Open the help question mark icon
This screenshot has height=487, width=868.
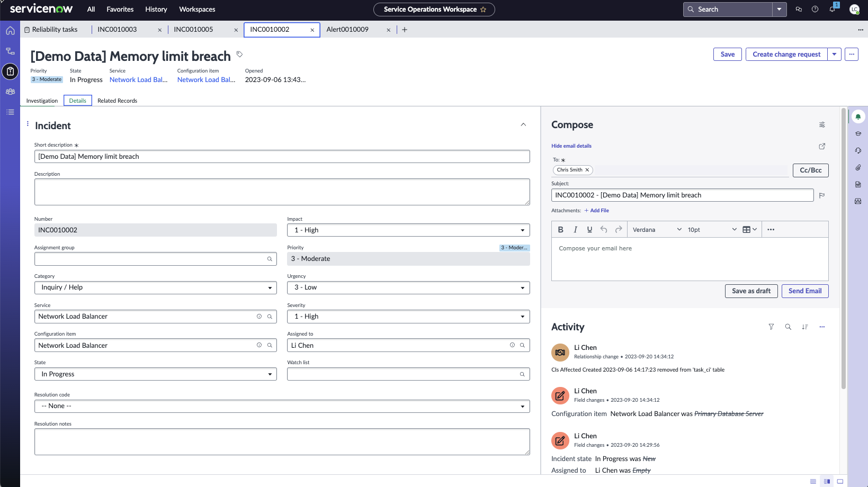tap(815, 10)
